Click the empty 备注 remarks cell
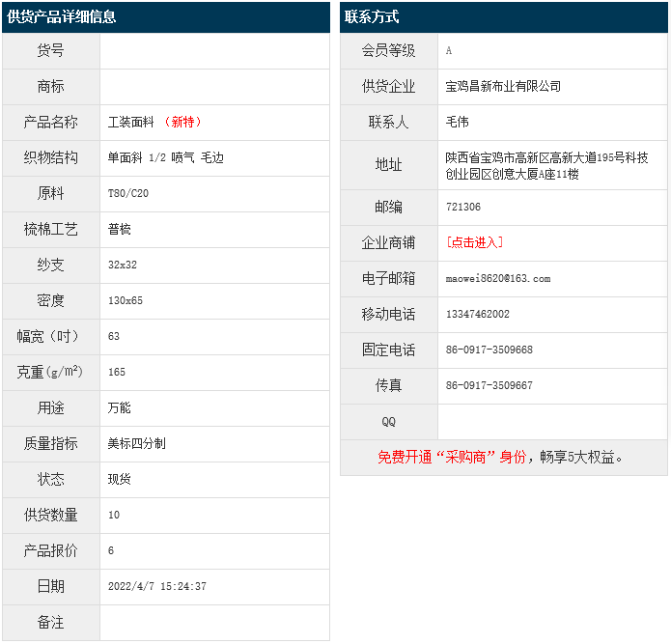This screenshot has width=671, height=644. pyautogui.click(x=213, y=623)
